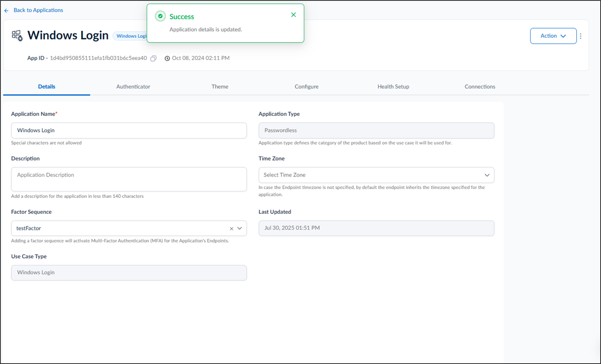Click the back arrow icon beside Back to Applications

(6, 11)
